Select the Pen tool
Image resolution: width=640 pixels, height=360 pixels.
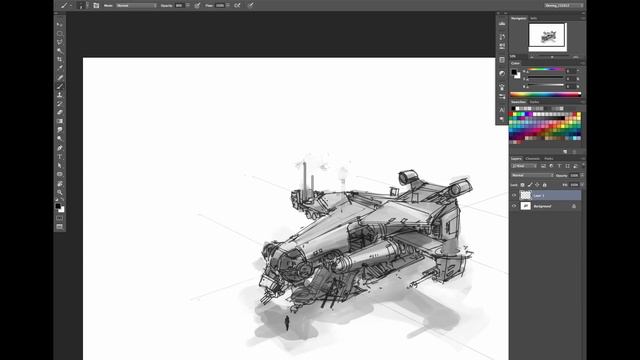60,148
